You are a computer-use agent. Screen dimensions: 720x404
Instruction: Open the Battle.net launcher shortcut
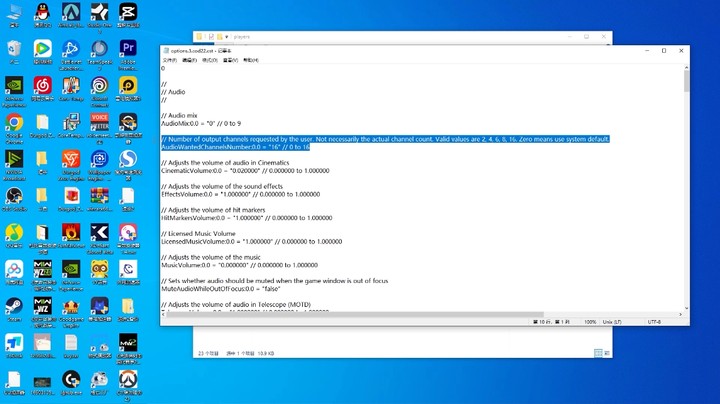coord(71,54)
